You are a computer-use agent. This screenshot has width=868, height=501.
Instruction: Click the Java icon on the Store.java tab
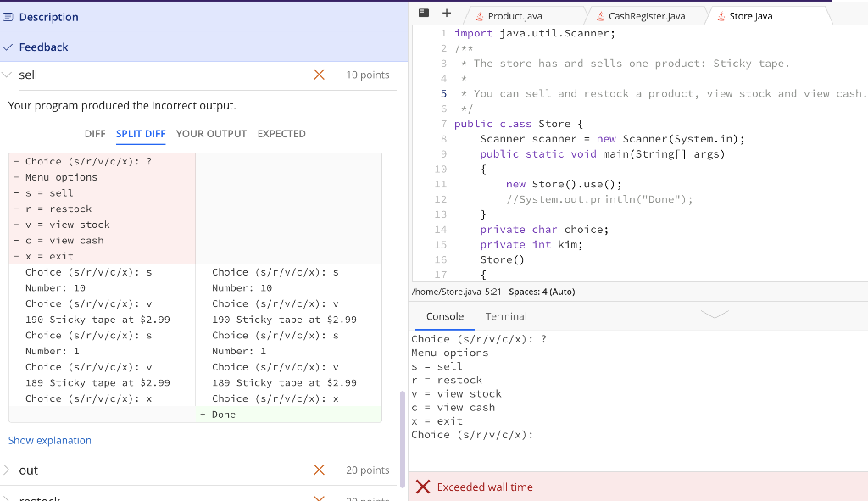(720, 15)
